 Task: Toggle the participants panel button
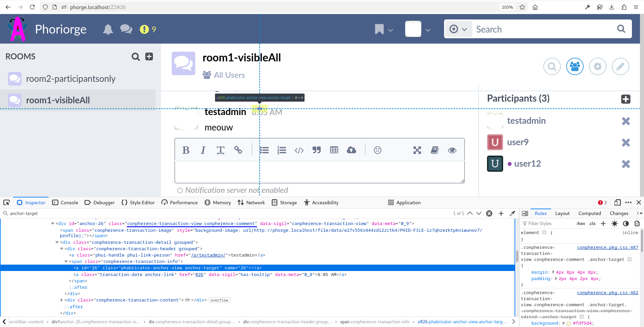pyautogui.click(x=575, y=66)
